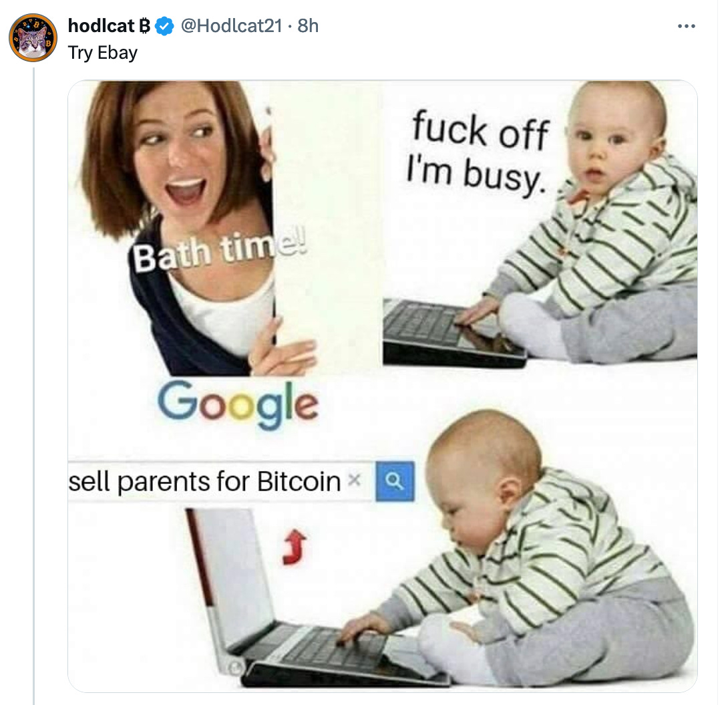
Task: Open the three-dot more options menu
Action: 686,26
